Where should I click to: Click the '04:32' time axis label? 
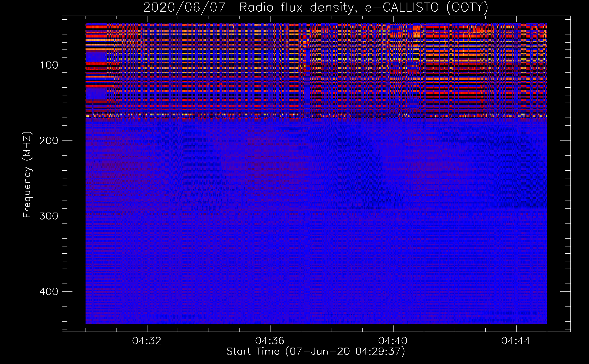[x=147, y=341]
